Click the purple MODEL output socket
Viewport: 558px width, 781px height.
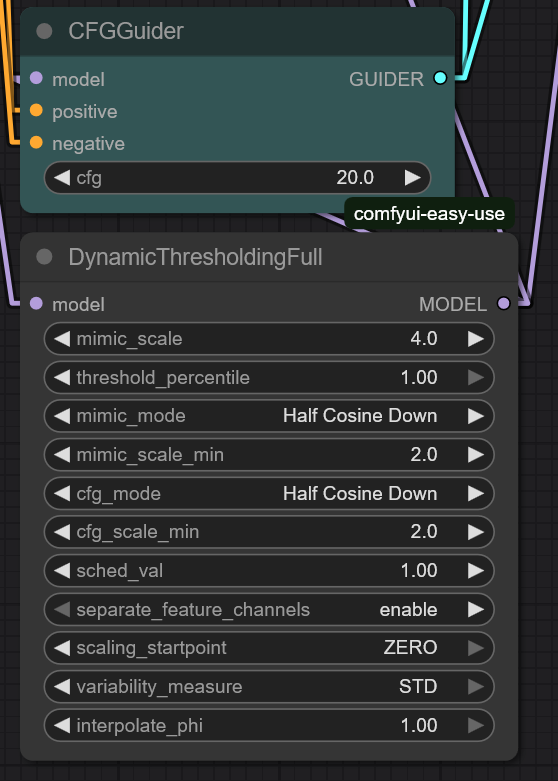pos(504,303)
